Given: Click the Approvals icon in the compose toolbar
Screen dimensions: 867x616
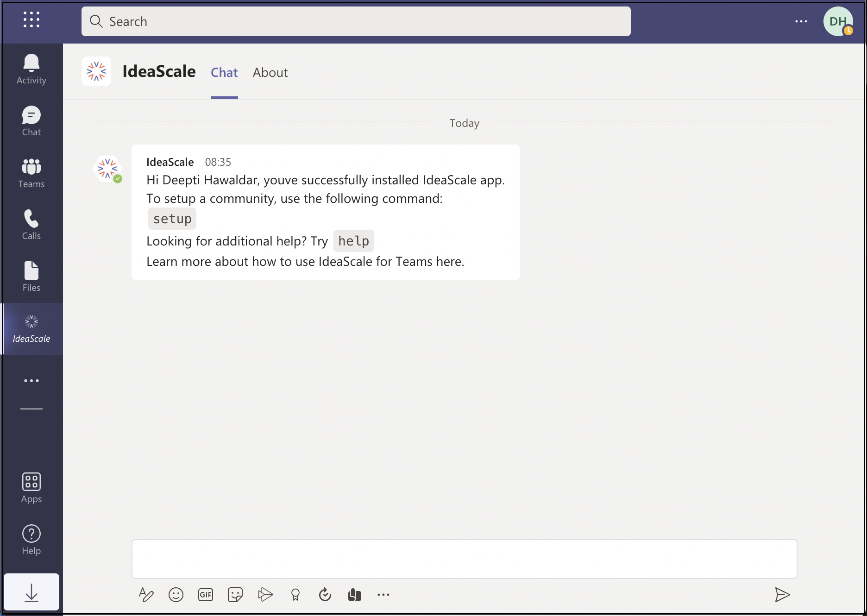Looking at the screenshot, I should [325, 595].
